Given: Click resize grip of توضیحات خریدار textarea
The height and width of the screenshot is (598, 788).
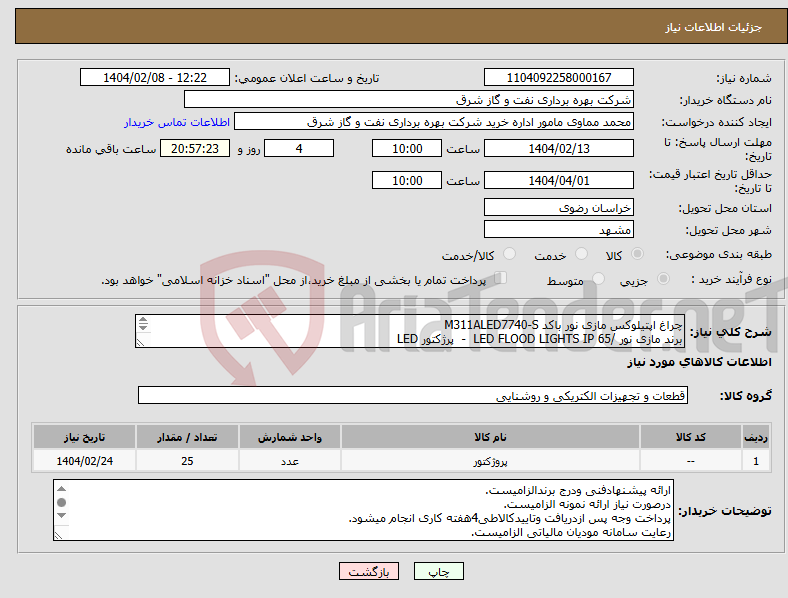Looking at the screenshot, I should (x=59, y=535).
